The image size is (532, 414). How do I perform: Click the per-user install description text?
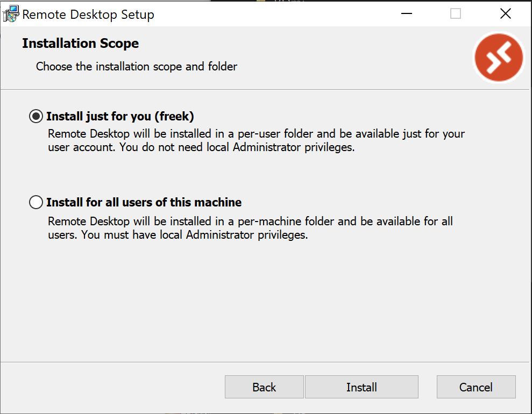click(x=256, y=140)
